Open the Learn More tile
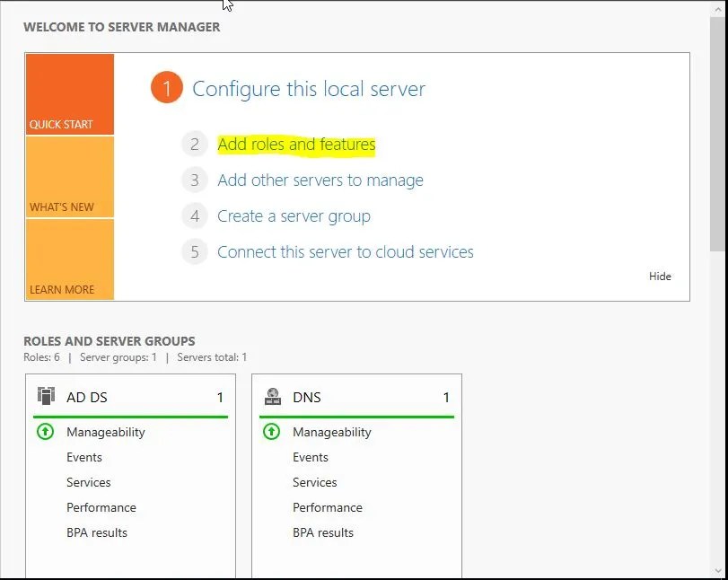This screenshot has width=728, height=580. tap(70, 259)
